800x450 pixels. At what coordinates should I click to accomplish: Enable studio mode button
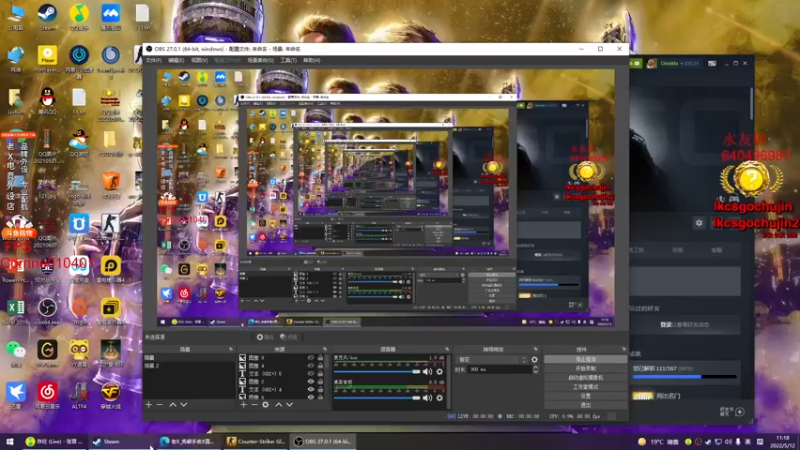tap(585, 387)
